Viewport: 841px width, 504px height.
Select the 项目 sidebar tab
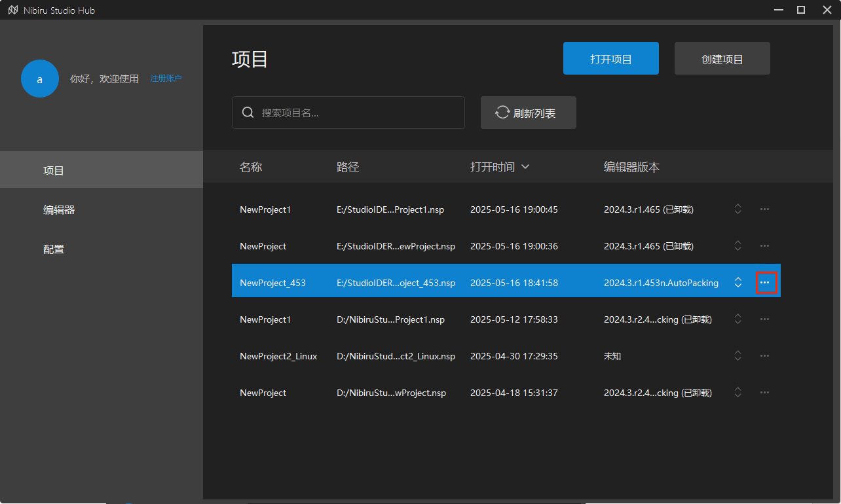coord(54,171)
